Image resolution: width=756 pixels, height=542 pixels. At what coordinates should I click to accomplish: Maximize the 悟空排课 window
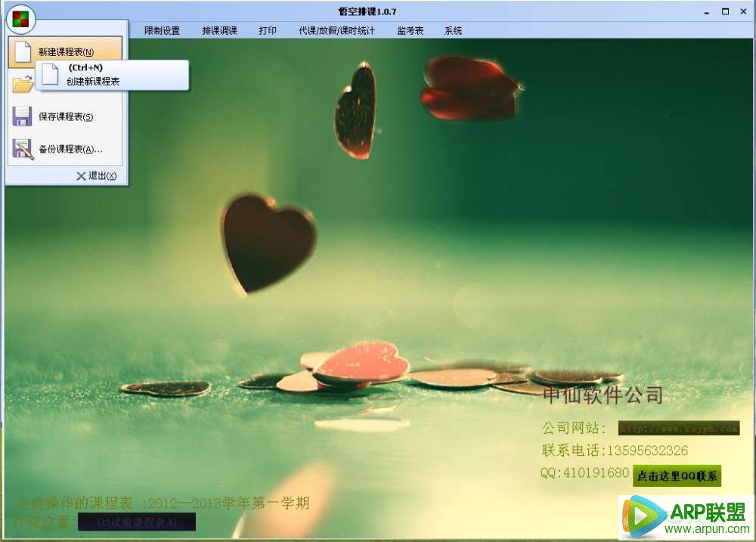click(x=724, y=11)
